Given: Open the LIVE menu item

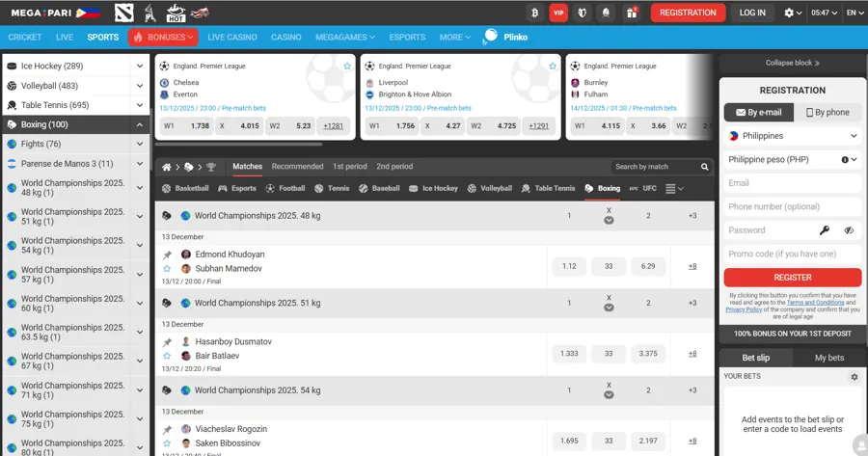Looking at the screenshot, I should click(65, 37).
